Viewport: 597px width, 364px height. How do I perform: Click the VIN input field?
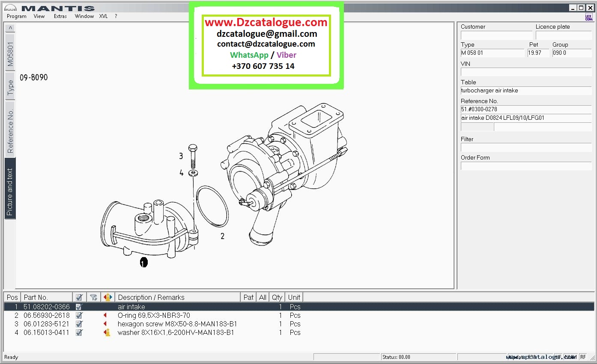click(526, 72)
